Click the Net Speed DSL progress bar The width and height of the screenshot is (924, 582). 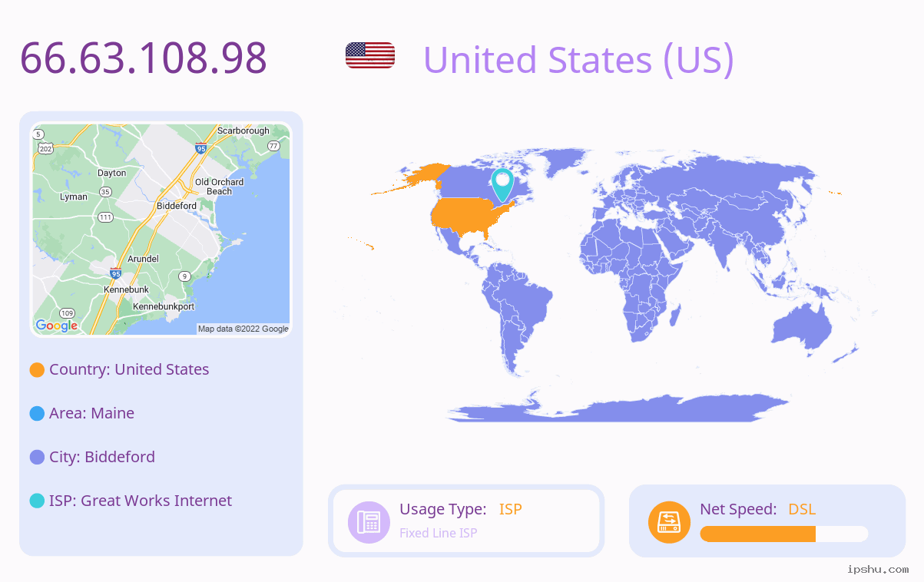click(784, 534)
